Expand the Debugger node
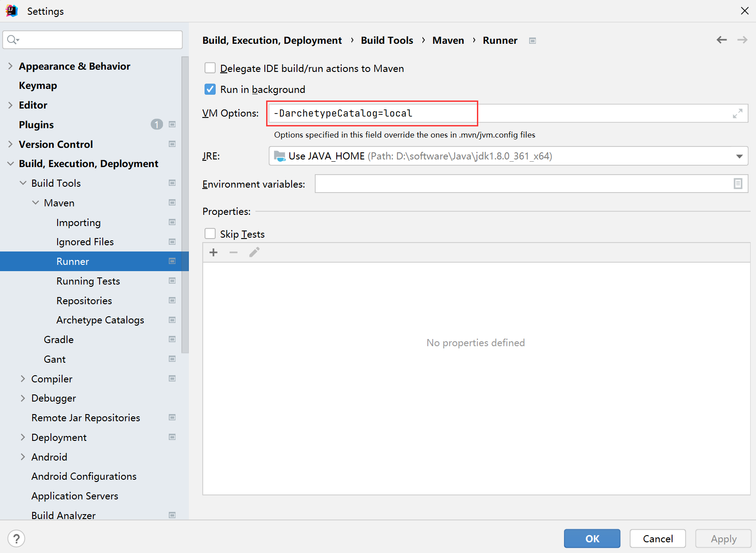756x553 pixels. tap(23, 398)
